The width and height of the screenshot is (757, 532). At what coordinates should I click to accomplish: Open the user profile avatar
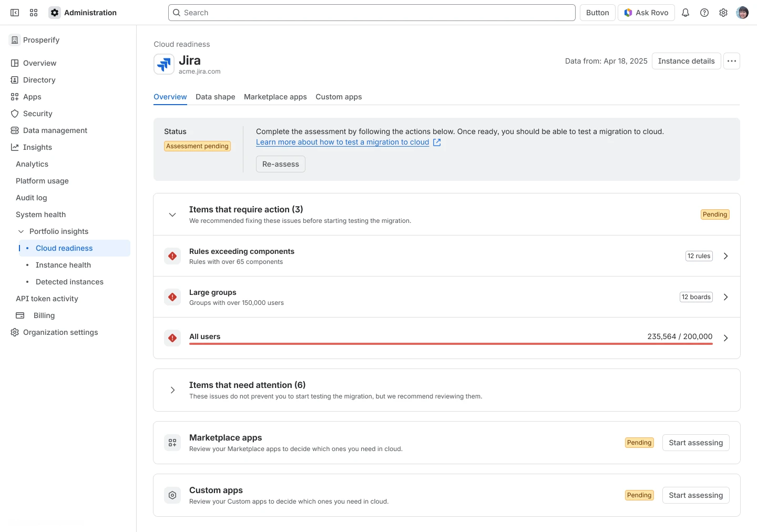pos(742,13)
